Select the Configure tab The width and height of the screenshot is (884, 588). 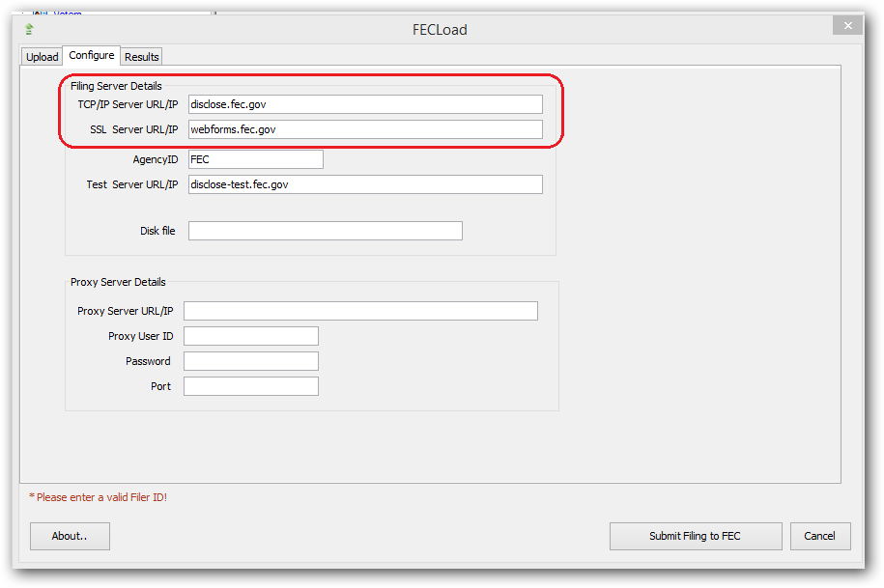[92, 56]
